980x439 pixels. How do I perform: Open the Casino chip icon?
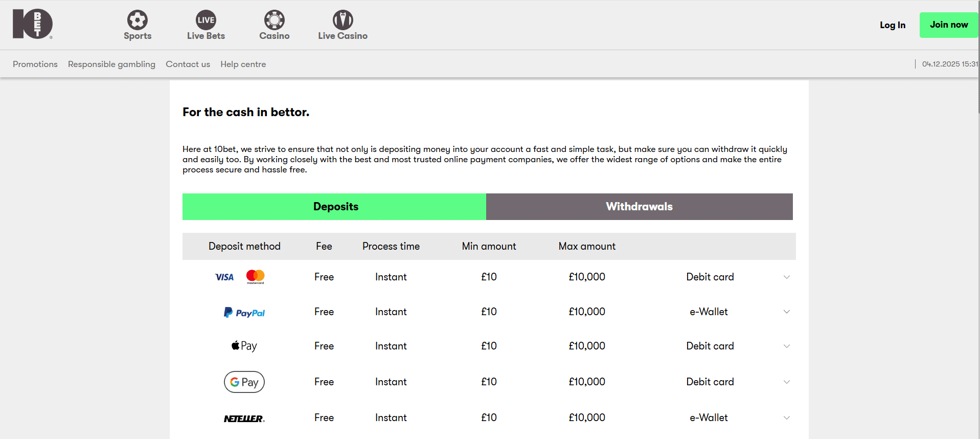pyautogui.click(x=275, y=20)
